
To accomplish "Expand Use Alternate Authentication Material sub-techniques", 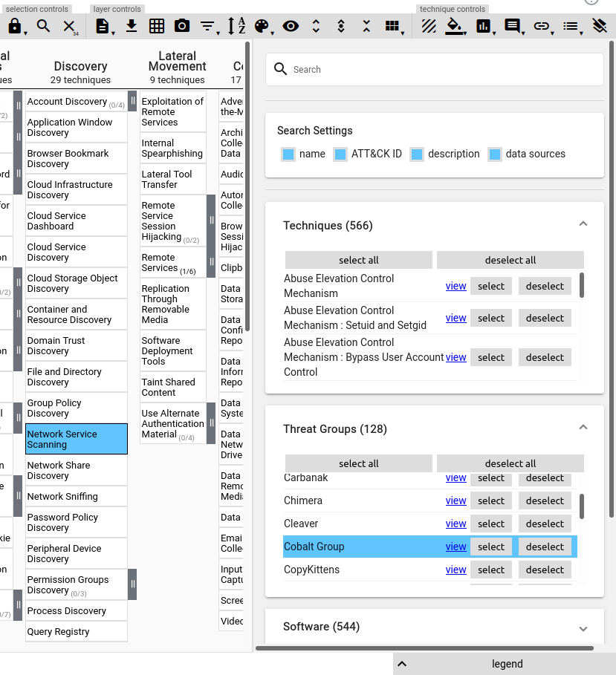I will [211, 423].
